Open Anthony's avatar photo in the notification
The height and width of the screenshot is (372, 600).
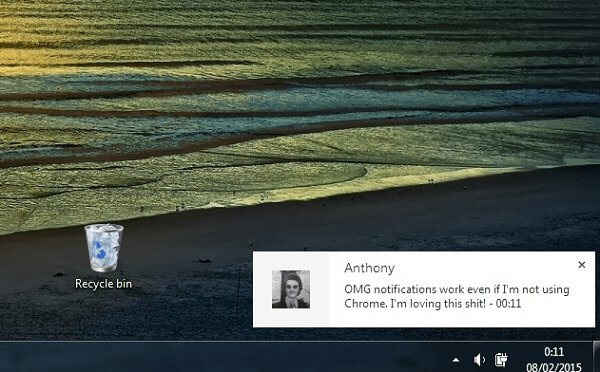(291, 289)
